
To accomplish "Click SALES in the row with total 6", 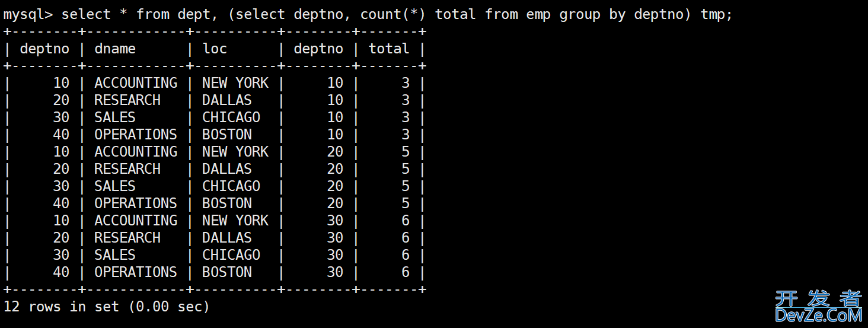I will pos(115,254).
